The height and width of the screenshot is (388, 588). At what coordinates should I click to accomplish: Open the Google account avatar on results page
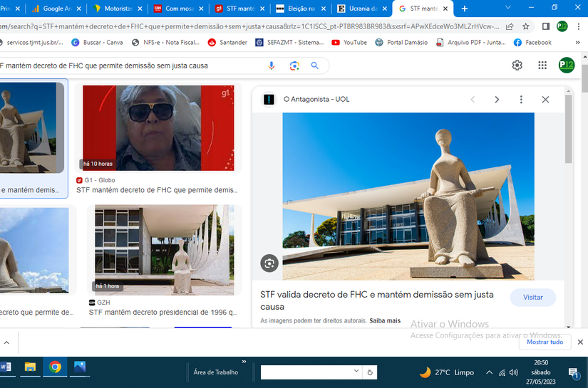[x=566, y=65]
